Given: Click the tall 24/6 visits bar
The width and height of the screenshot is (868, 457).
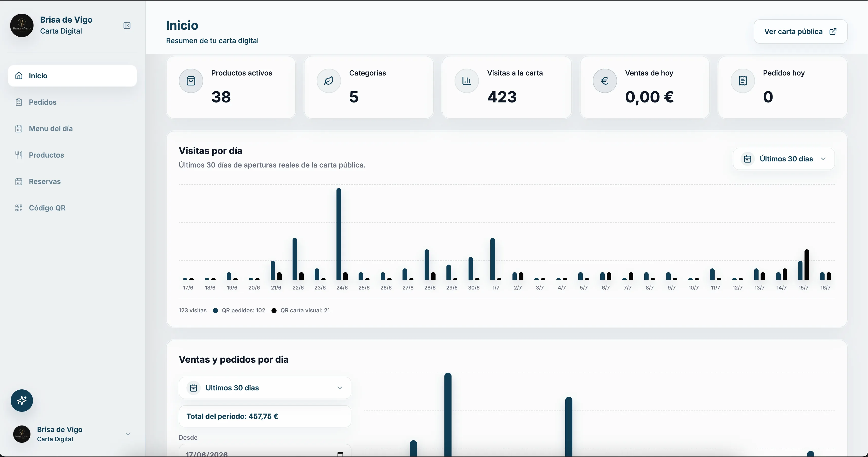Looking at the screenshot, I should 339,234.
